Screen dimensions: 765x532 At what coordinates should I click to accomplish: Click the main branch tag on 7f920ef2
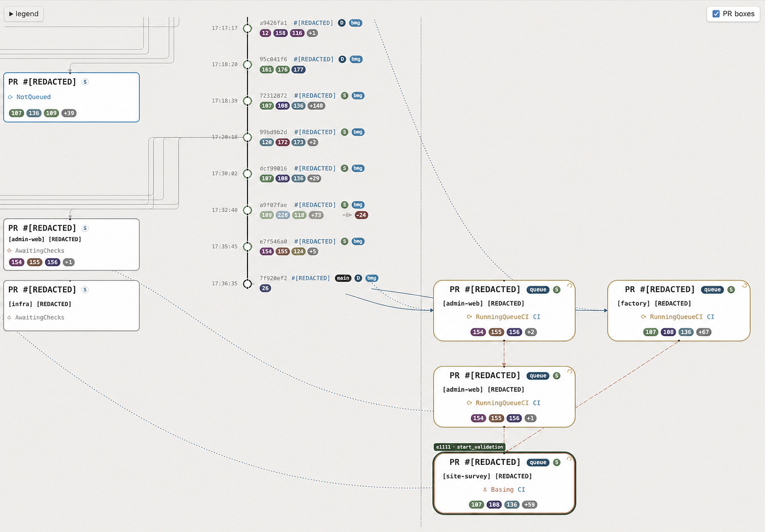click(343, 278)
